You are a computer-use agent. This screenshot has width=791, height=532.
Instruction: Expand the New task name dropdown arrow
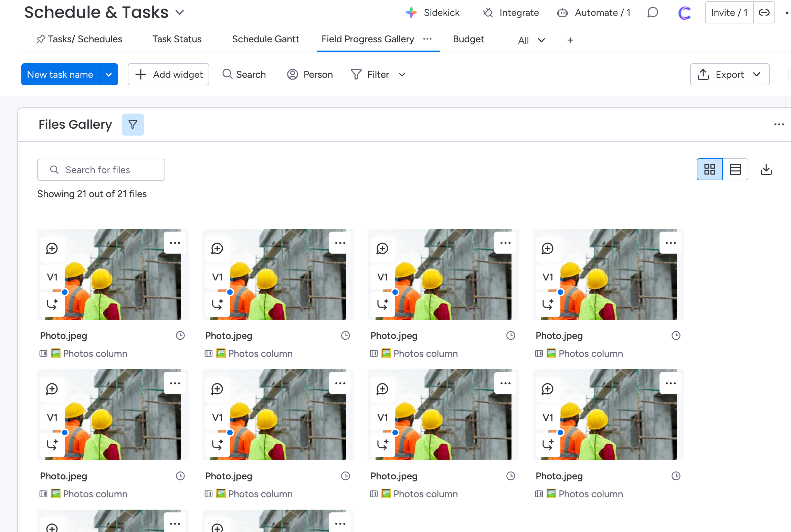(x=109, y=74)
